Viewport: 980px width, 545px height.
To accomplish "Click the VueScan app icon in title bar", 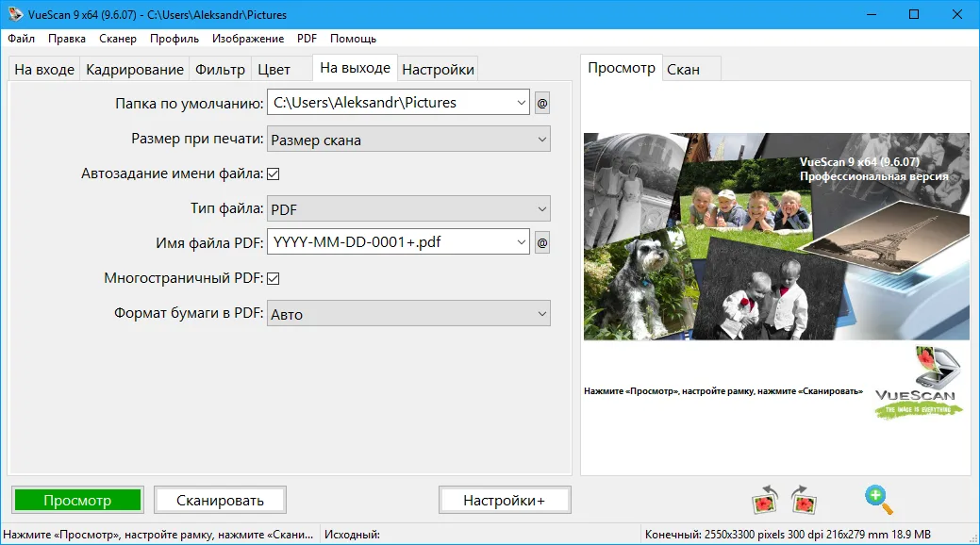I will pyautogui.click(x=14, y=15).
